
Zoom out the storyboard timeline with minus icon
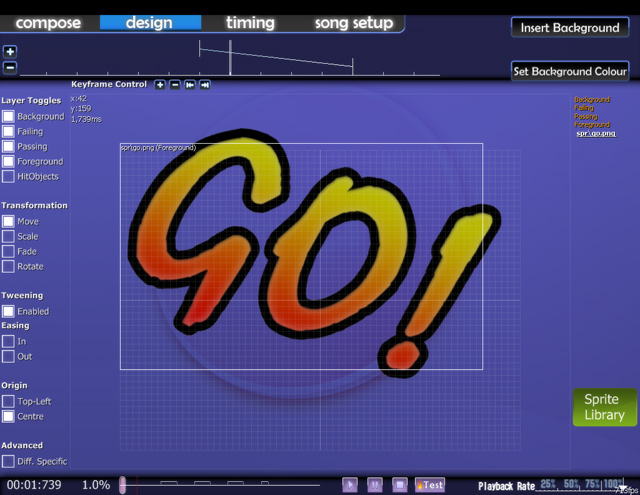(10, 67)
